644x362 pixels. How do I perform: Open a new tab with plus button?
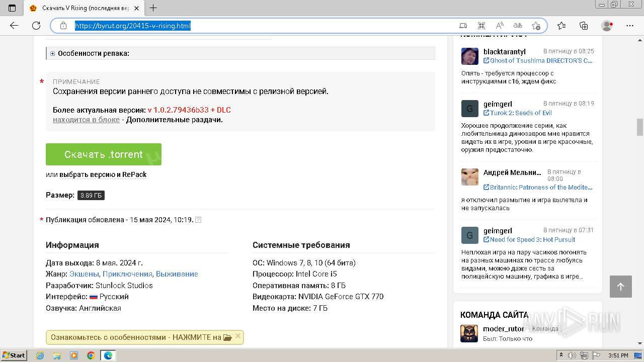[x=153, y=8]
